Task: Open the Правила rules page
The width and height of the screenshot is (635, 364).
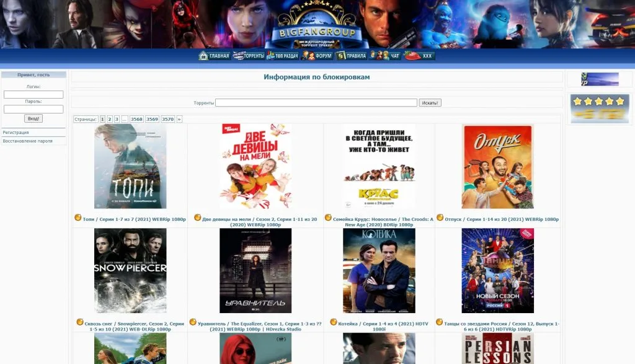Action: tap(352, 56)
